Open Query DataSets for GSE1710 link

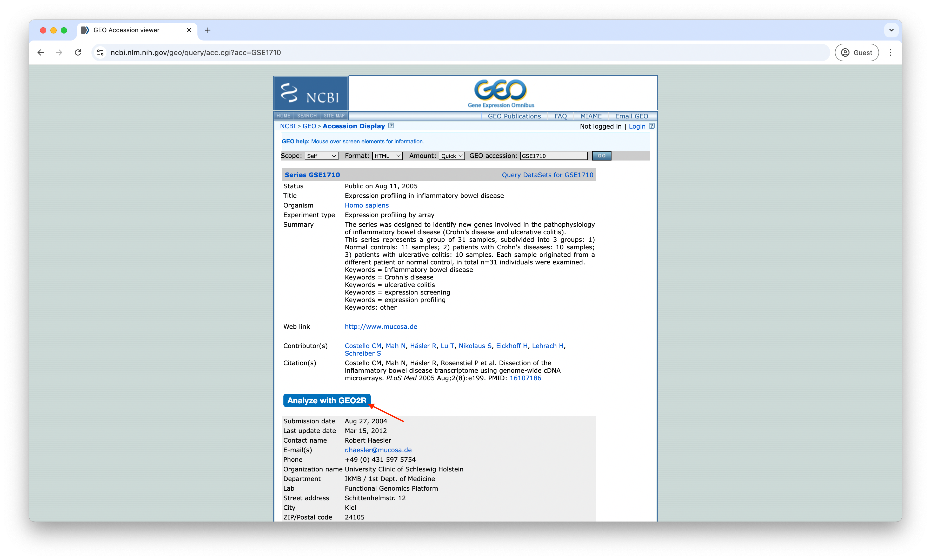[547, 175]
